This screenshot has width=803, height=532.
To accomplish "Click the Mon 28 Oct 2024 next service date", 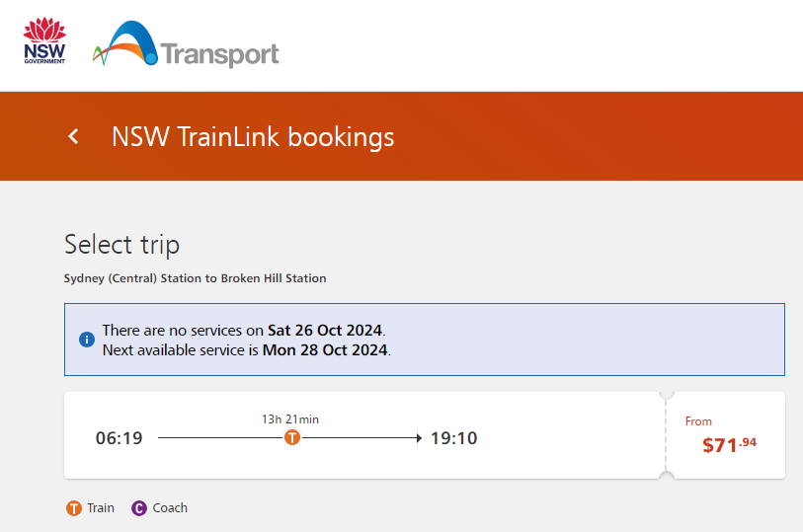I will [x=325, y=349].
